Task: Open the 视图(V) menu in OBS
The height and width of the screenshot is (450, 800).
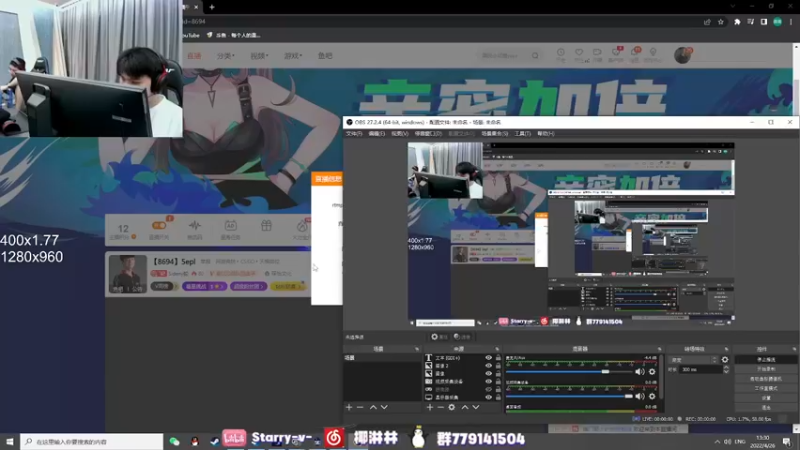Action: click(399, 134)
